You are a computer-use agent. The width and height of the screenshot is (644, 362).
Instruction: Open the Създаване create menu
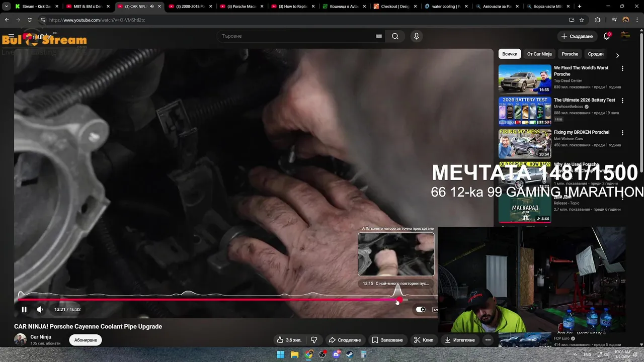coord(577,36)
